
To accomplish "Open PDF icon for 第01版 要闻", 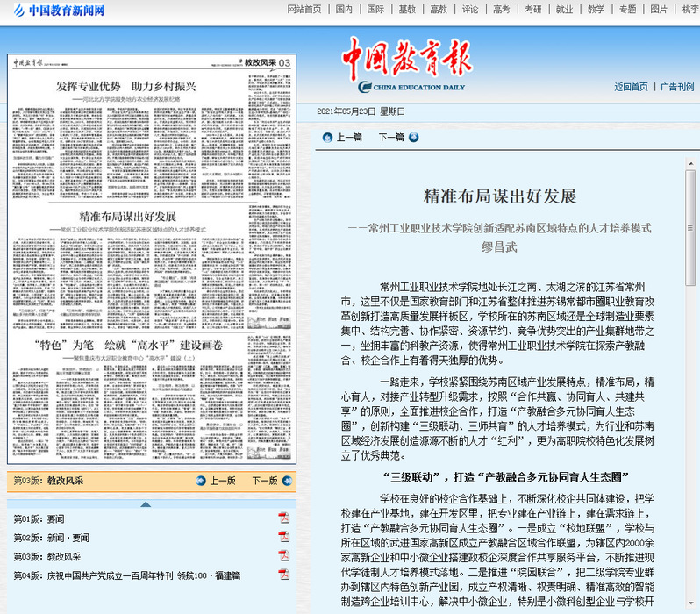I will [x=283, y=518].
